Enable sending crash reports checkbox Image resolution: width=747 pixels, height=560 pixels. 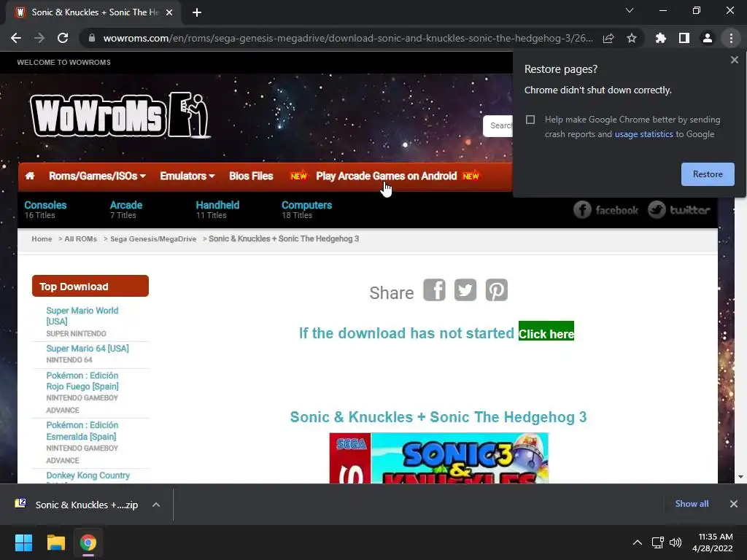530,120
